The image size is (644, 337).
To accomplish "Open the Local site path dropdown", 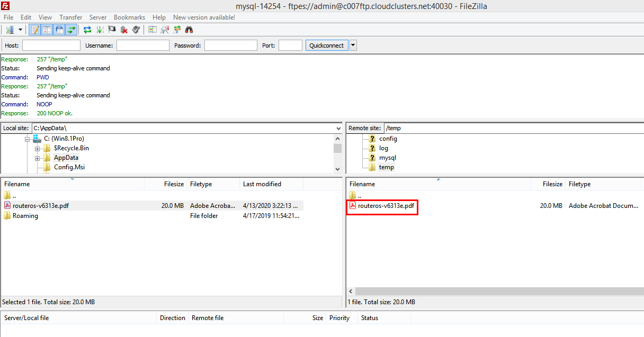I will click(x=338, y=128).
